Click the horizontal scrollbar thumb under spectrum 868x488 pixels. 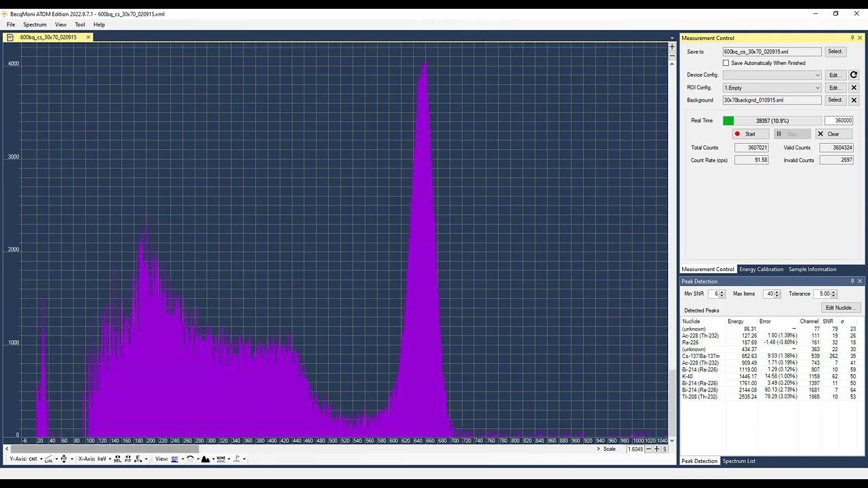point(105,449)
